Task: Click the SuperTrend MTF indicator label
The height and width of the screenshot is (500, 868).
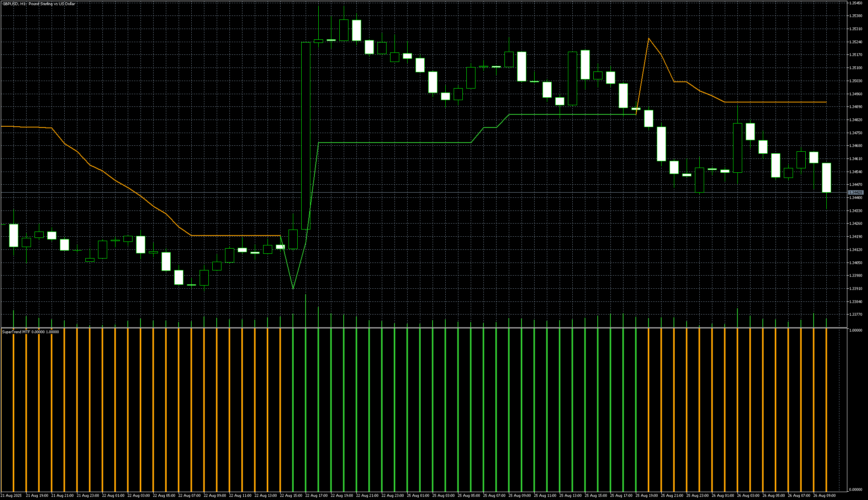Action: (x=31, y=332)
